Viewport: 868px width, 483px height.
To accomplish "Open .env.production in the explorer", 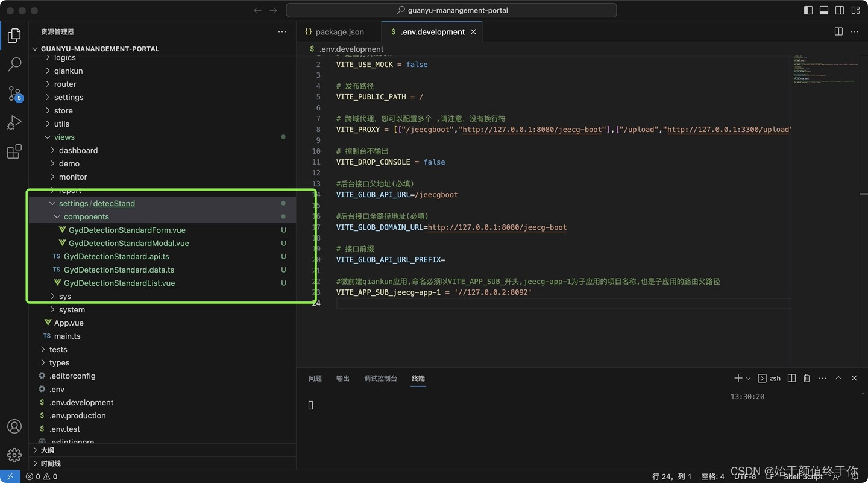I will pyautogui.click(x=163, y=415).
